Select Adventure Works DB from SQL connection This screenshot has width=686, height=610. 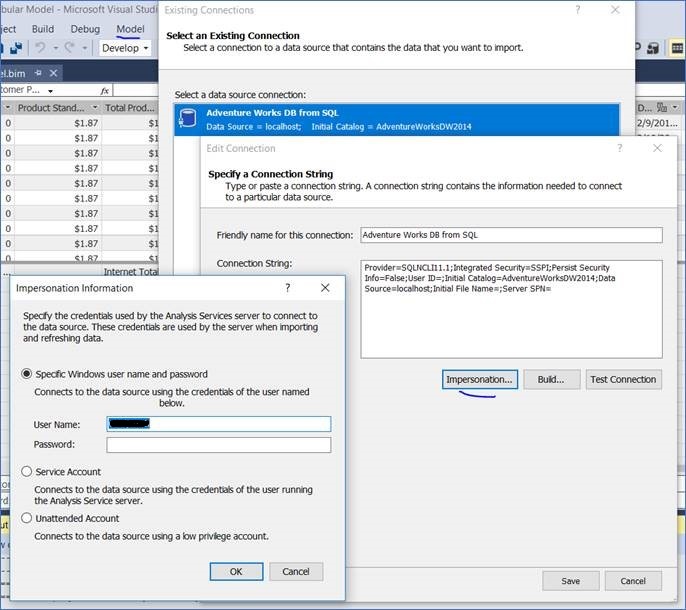[x=397, y=119]
